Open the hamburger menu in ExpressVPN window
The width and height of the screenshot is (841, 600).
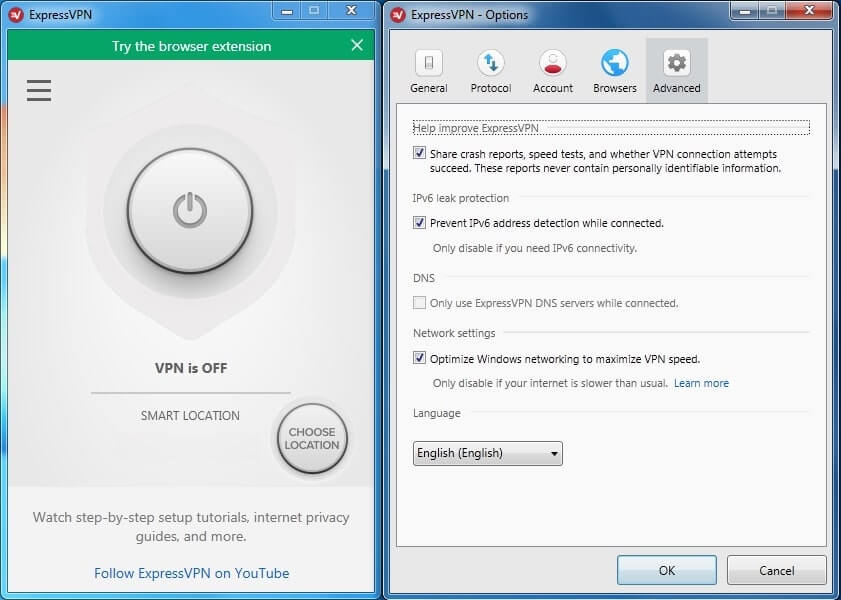39,90
